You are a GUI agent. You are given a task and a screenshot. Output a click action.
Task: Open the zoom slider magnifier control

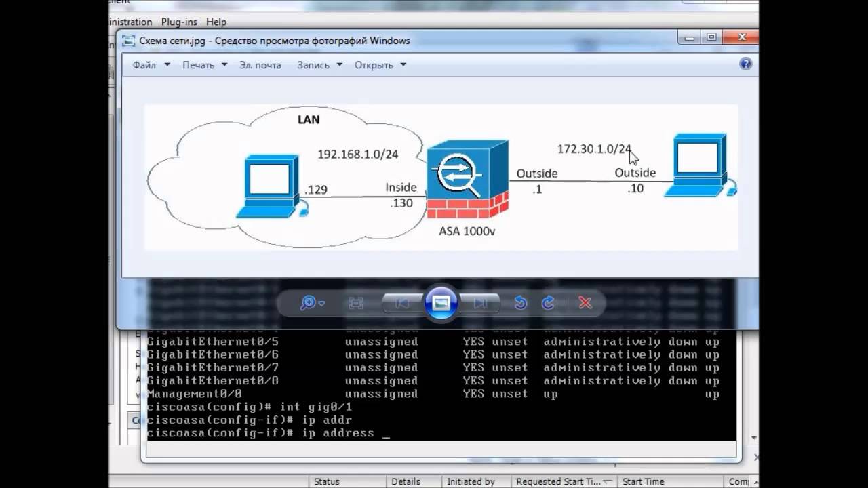coord(313,303)
